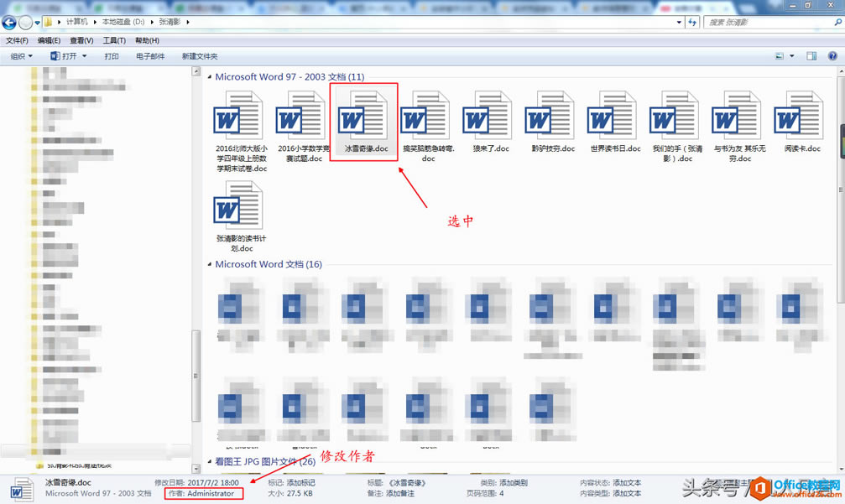Viewport: 845px width, 504px height.
Task: Edit the 标题 《冰雪奇缘》 field
Action: tap(407, 483)
